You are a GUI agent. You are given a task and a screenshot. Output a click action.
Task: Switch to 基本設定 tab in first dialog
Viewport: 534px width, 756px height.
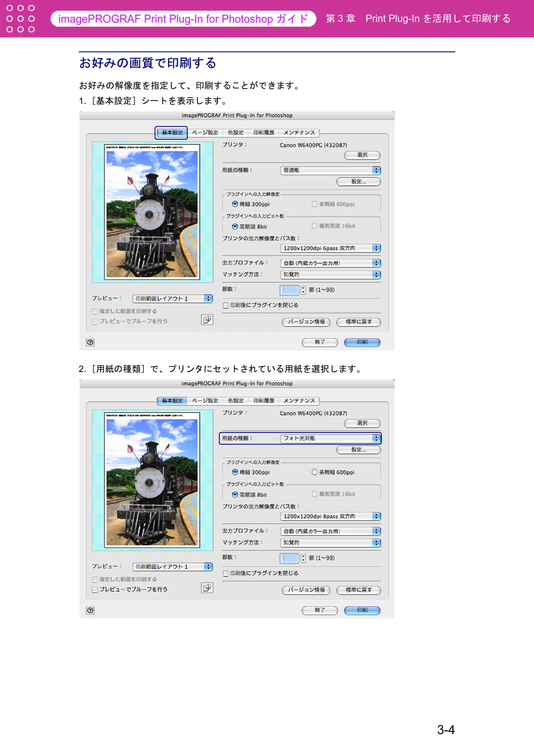pos(172,133)
